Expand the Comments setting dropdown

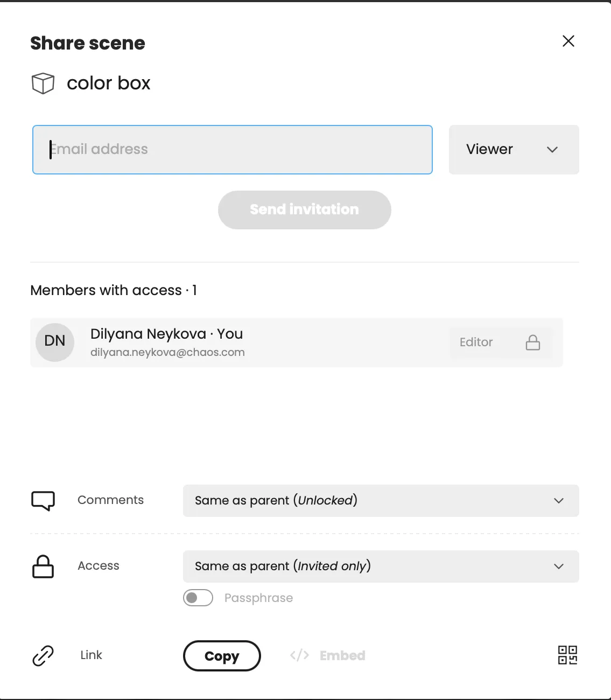point(381,501)
